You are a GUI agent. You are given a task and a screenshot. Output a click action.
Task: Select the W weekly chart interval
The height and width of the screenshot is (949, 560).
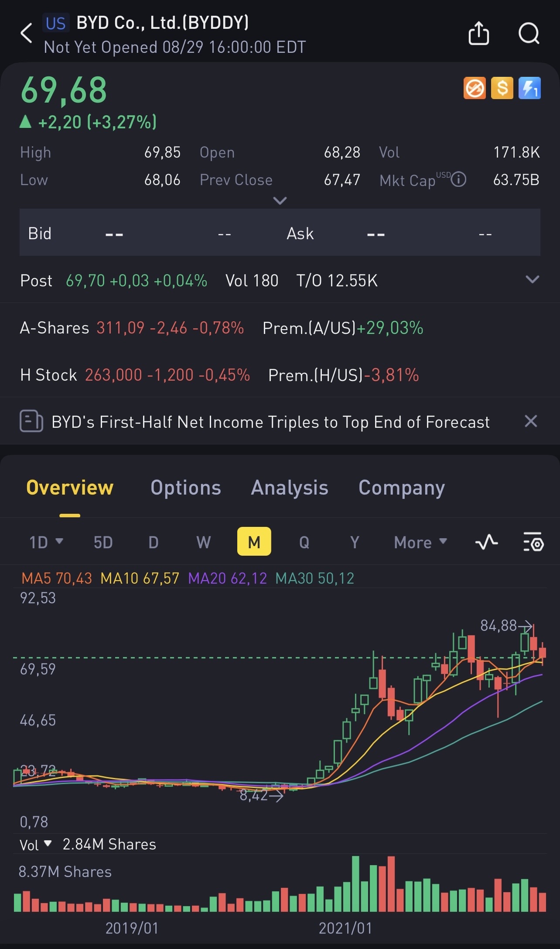point(204,542)
